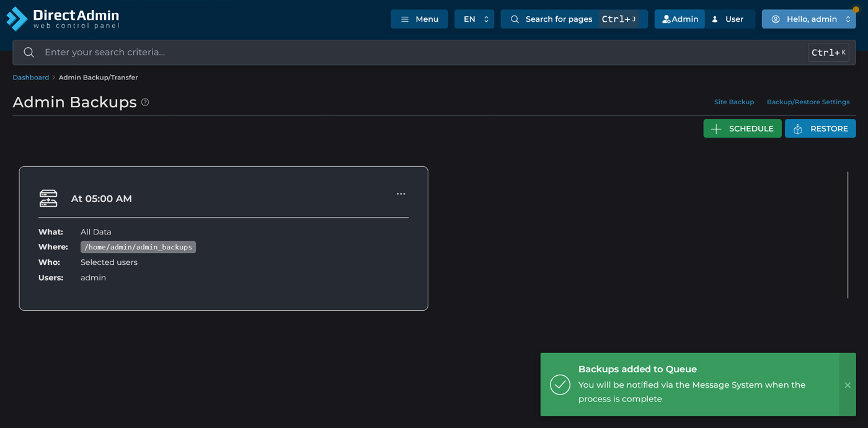This screenshot has width=868, height=428.
Task: Open the Site Backup link
Action: (x=733, y=102)
